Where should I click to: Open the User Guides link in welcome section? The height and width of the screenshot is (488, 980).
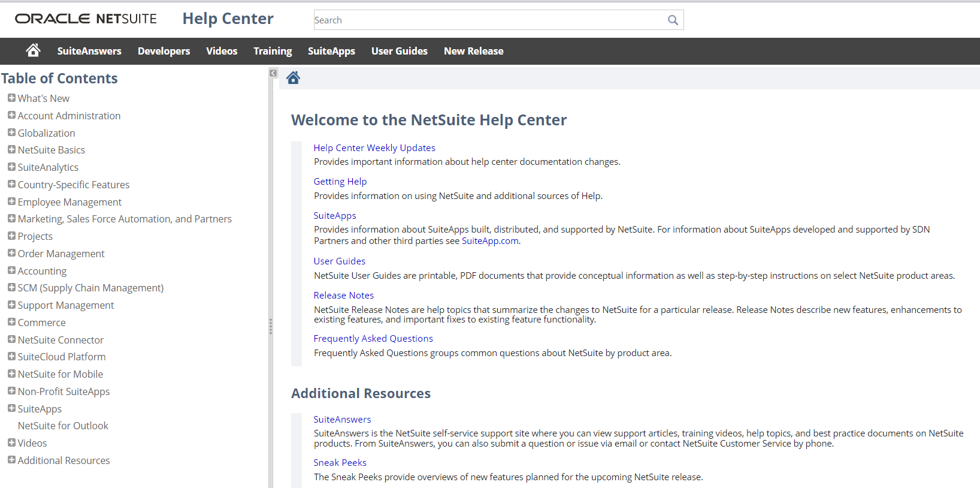coord(339,261)
